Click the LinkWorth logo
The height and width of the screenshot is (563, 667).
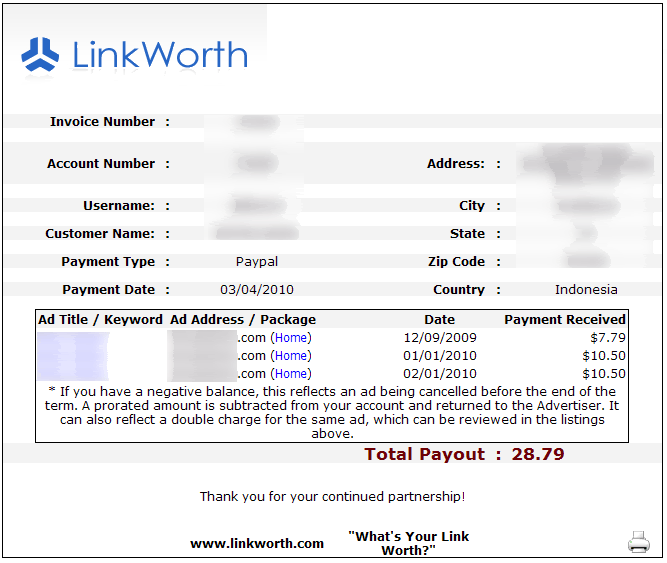[x=134, y=55]
